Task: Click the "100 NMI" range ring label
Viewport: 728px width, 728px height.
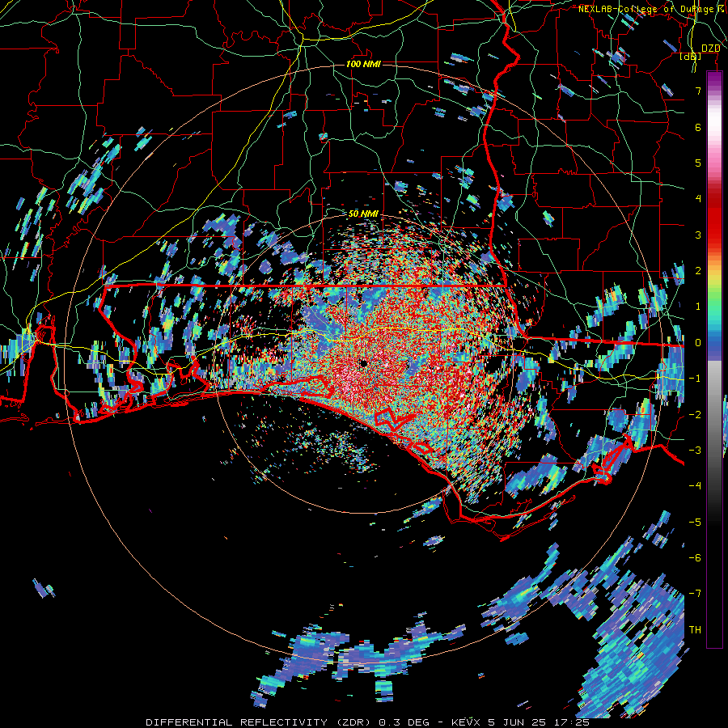Action: tap(363, 64)
